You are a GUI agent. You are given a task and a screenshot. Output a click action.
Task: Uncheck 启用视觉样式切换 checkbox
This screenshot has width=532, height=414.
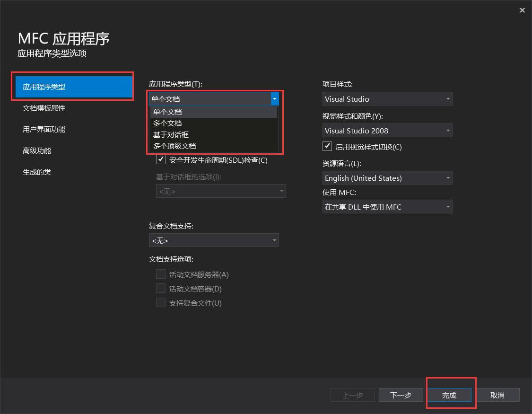coord(327,146)
